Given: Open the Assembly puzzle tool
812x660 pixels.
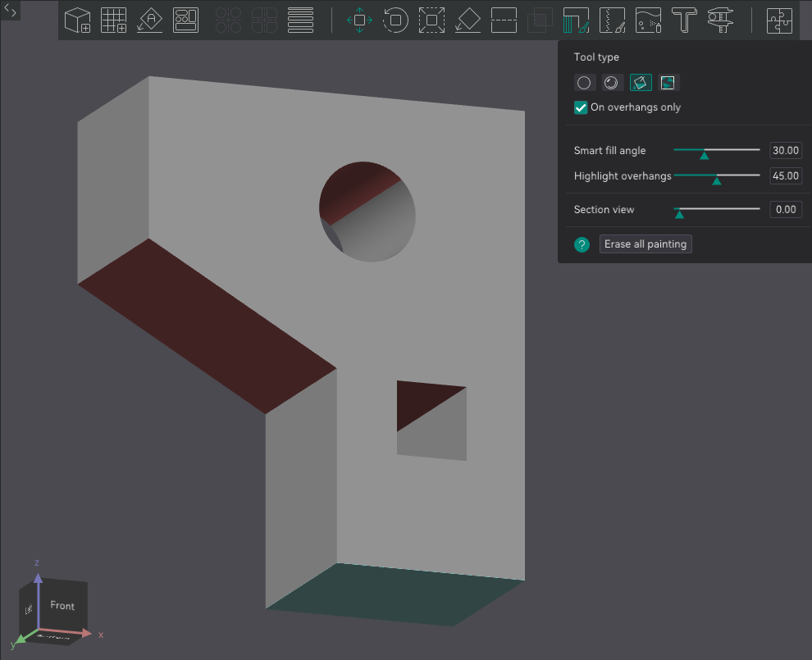Looking at the screenshot, I should point(778,20).
